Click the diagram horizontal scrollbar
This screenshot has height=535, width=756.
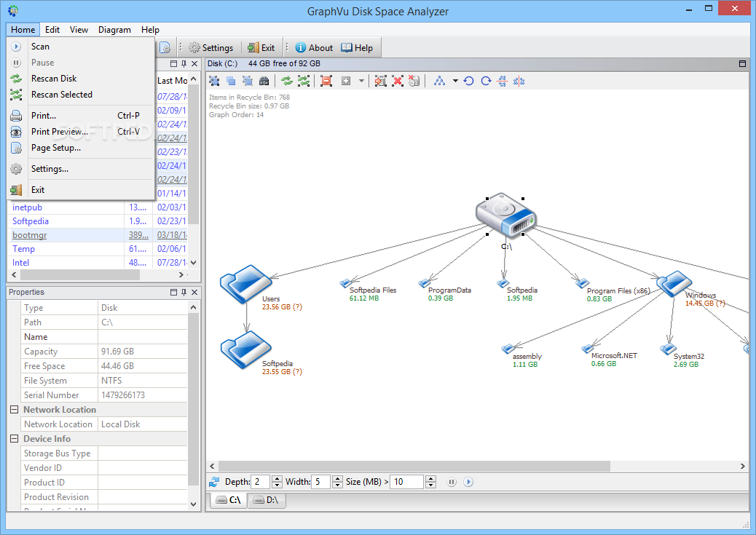414,466
